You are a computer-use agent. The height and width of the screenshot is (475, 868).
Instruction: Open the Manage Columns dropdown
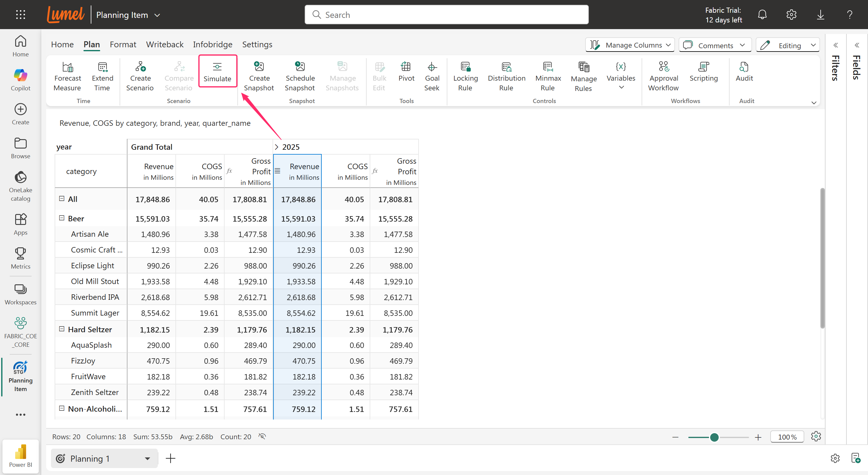(629, 45)
